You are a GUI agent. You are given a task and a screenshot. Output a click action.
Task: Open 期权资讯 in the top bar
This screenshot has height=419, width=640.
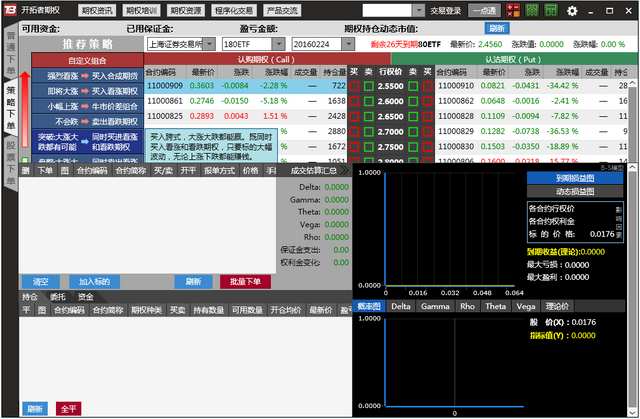97,11
